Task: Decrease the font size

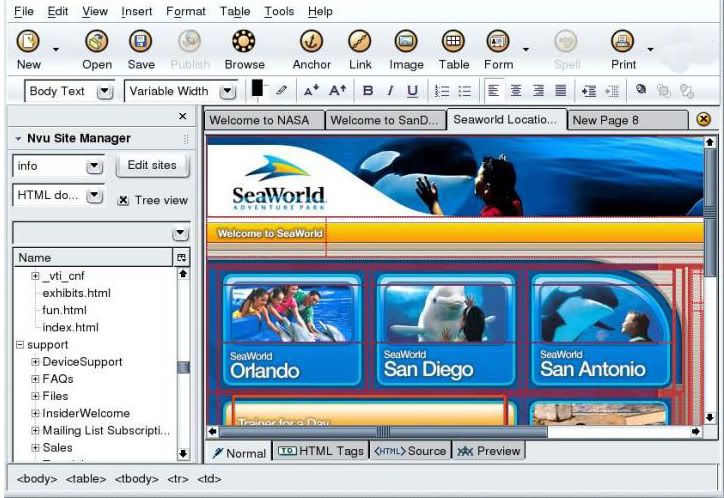Action: point(311,90)
